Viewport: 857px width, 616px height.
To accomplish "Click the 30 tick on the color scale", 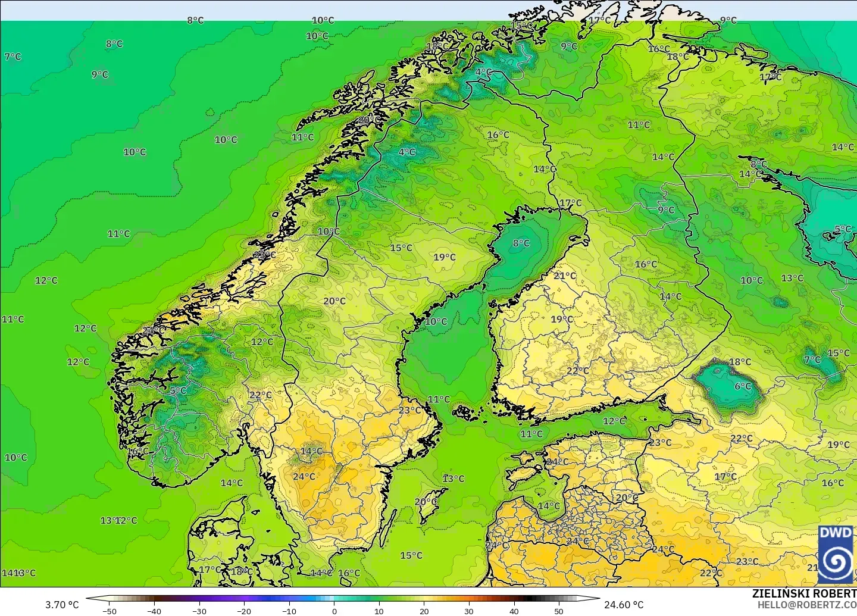I will [469, 611].
